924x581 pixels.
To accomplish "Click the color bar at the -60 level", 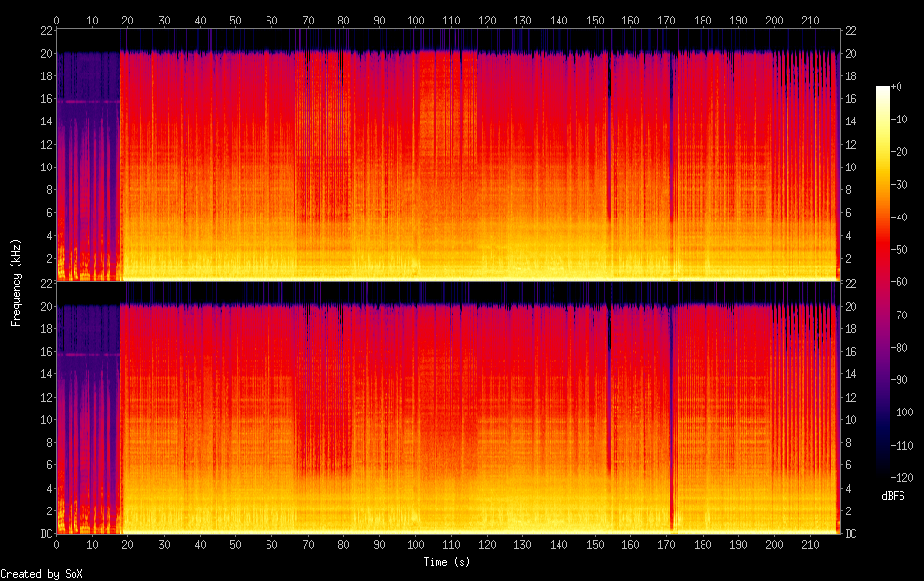I will coord(883,283).
